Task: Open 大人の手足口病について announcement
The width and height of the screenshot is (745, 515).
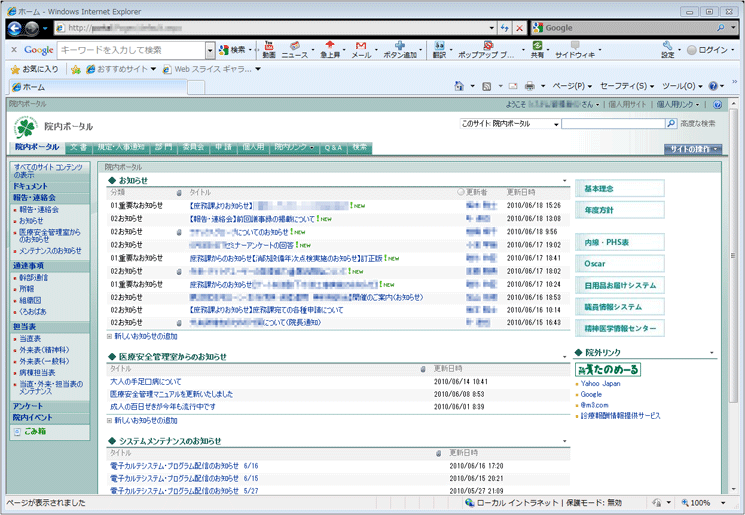Action: click(145, 381)
